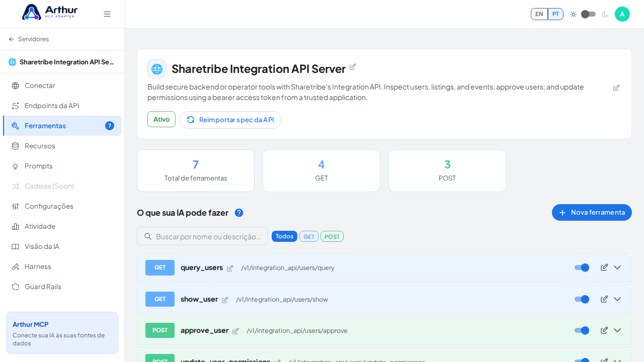Click the moon dark-mode icon

click(605, 14)
